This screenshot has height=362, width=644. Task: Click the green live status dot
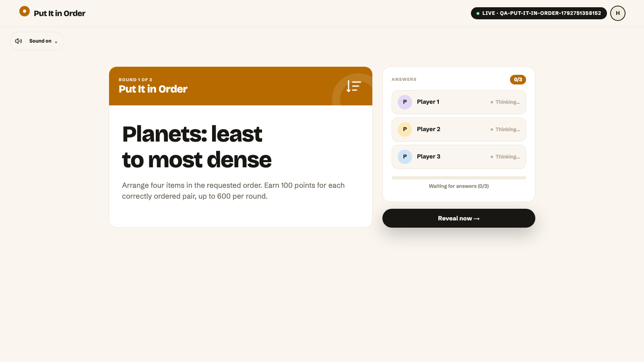(x=478, y=14)
